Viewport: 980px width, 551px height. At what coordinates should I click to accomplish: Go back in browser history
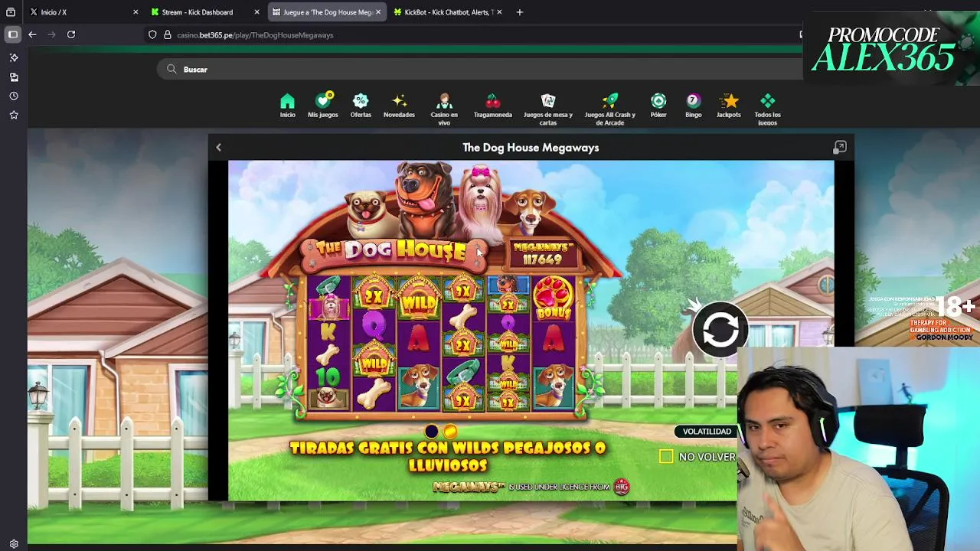(x=32, y=34)
